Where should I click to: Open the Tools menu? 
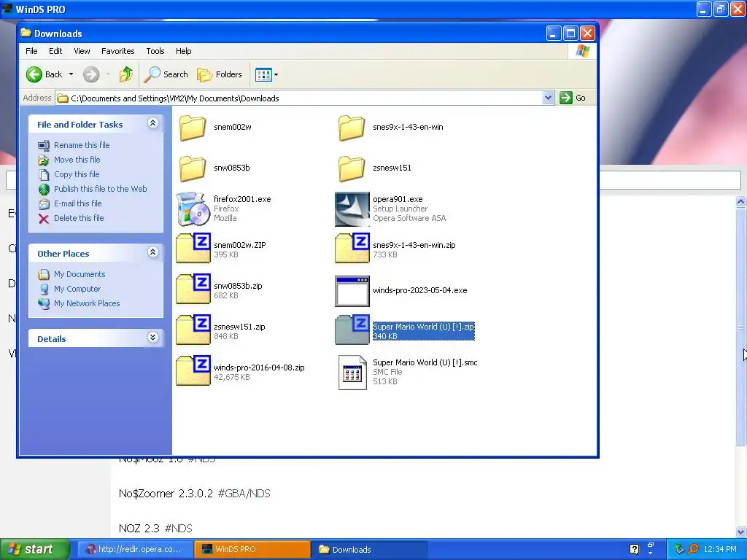point(155,51)
